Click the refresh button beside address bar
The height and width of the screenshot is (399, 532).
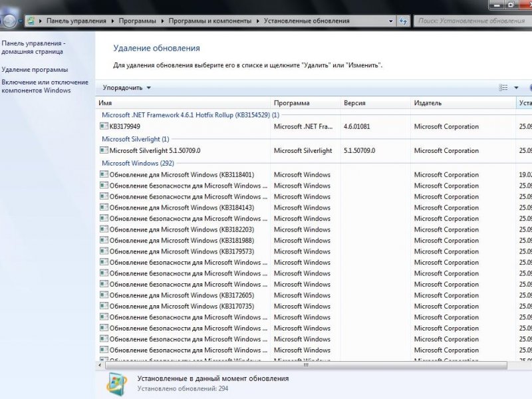click(x=403, y=21)
